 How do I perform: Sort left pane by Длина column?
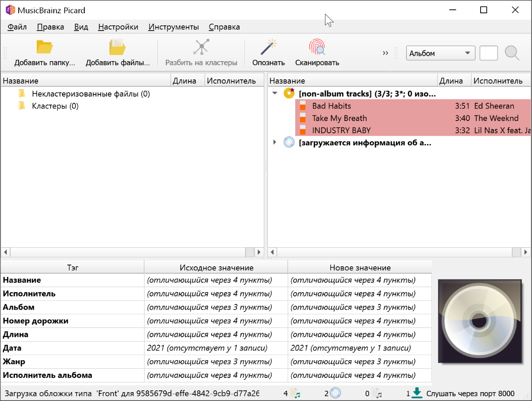tap(188, 81)
